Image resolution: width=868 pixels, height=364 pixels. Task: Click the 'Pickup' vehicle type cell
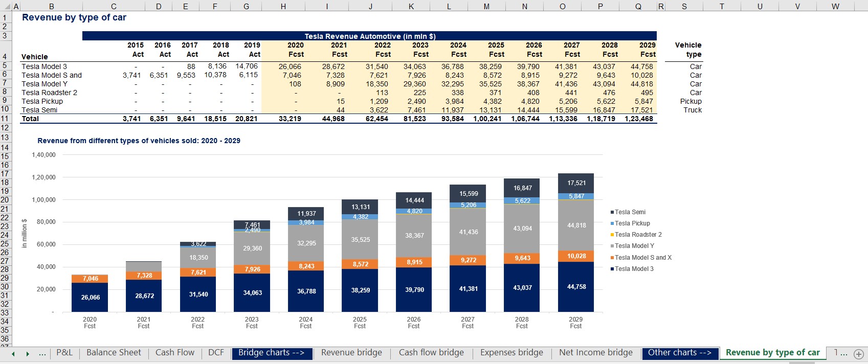(691, 101)
